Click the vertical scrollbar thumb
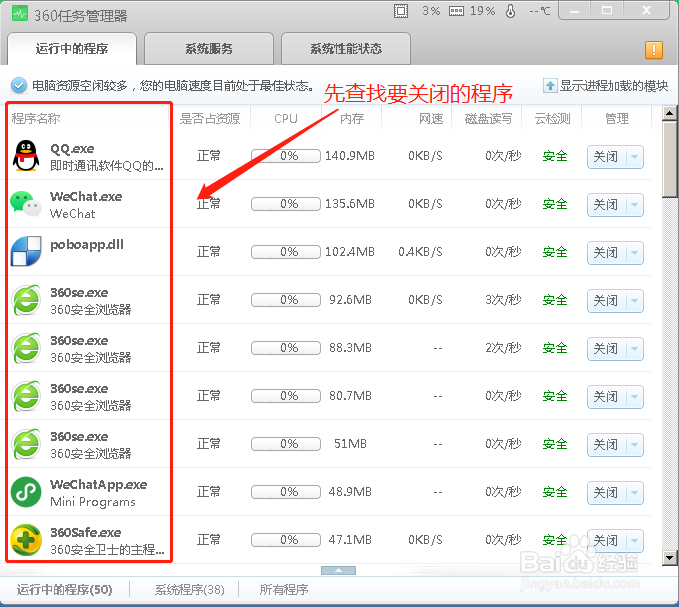The width and height of the screenshot is (679, 607). coord(669,159)
